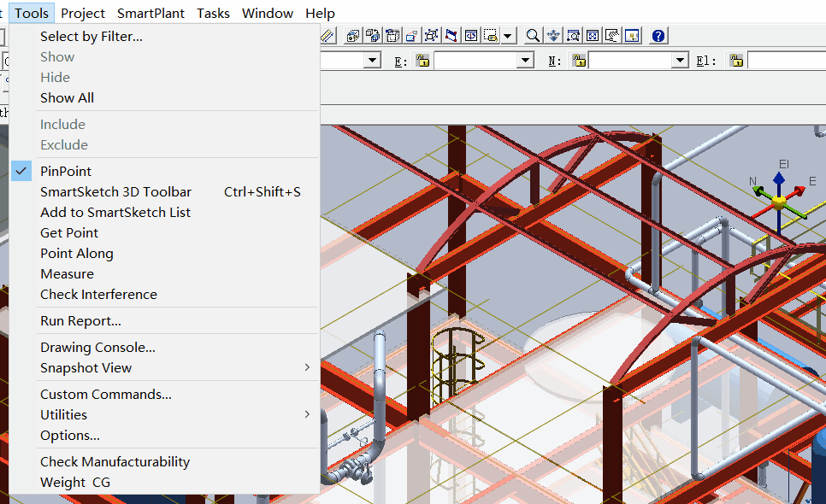Open Custom Commands... dialog
Screen dimensions: 826x504
(x=165, y=394)
